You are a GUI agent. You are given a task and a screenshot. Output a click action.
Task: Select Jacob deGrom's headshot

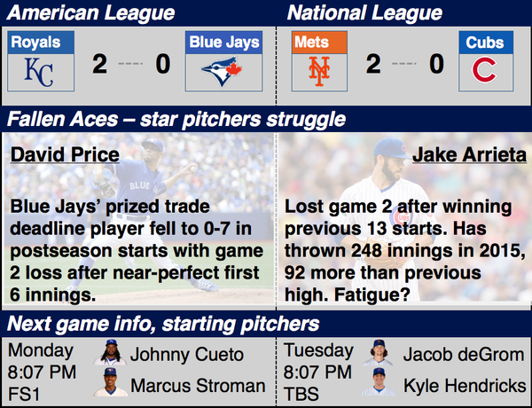[378, 353]
